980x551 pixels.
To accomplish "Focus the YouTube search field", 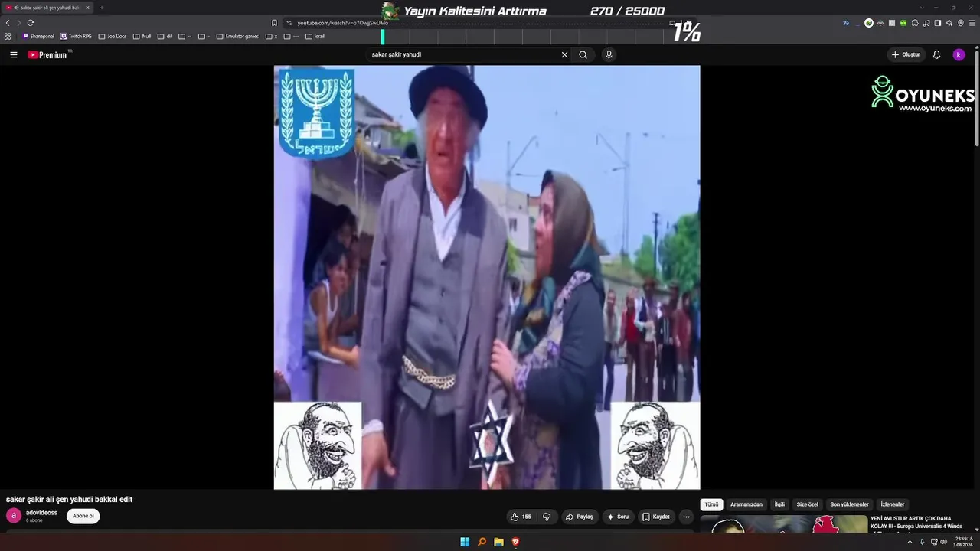I will [464, 54].
